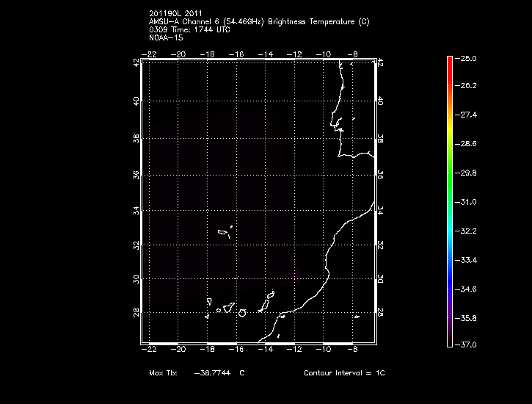532x404 pixels.
Task: Click the -16 longitude label on top axis
Action: coord(236,54)
